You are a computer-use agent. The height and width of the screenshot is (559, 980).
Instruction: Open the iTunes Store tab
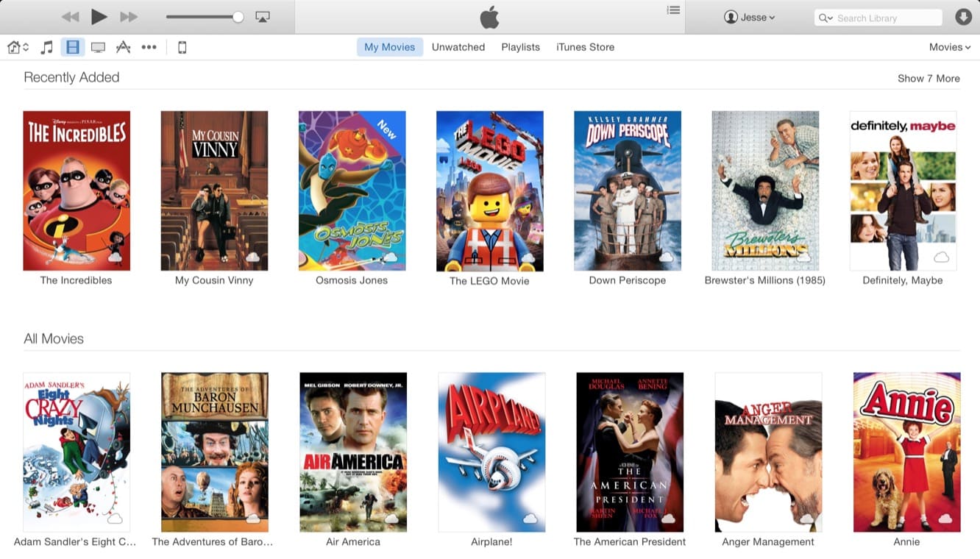coord(586,47)
